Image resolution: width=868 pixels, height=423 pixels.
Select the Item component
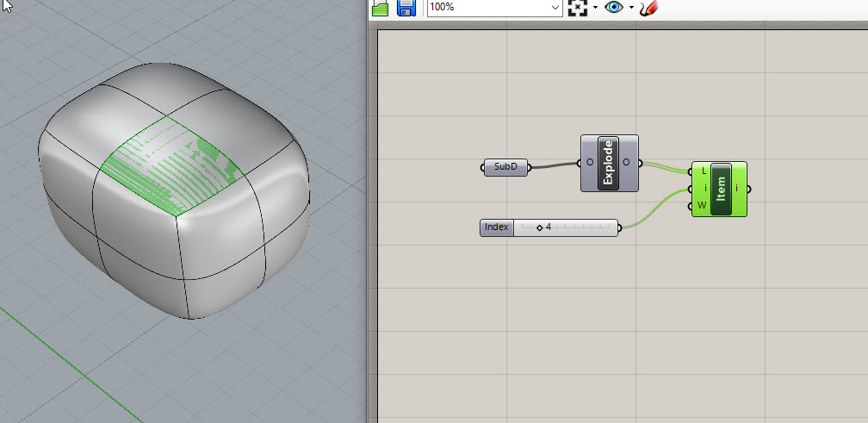pos(719,189)
